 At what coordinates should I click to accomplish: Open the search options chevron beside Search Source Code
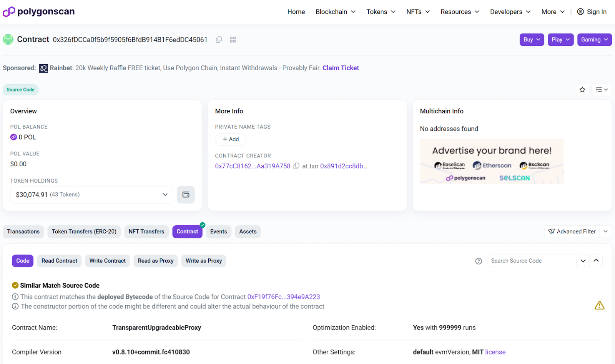coord(583,261)
